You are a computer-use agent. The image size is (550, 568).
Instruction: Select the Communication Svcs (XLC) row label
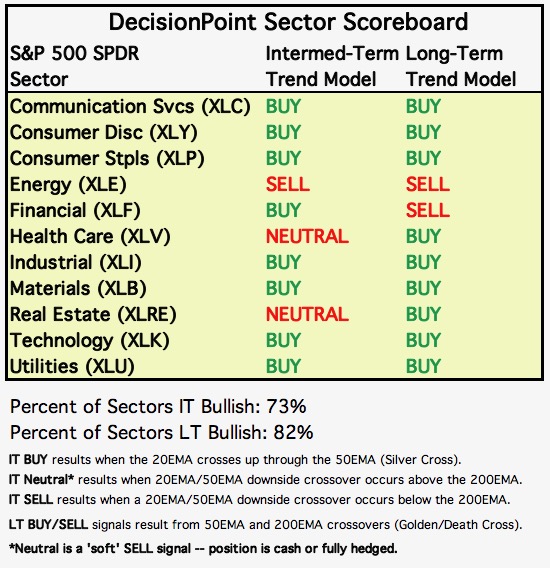130,107
